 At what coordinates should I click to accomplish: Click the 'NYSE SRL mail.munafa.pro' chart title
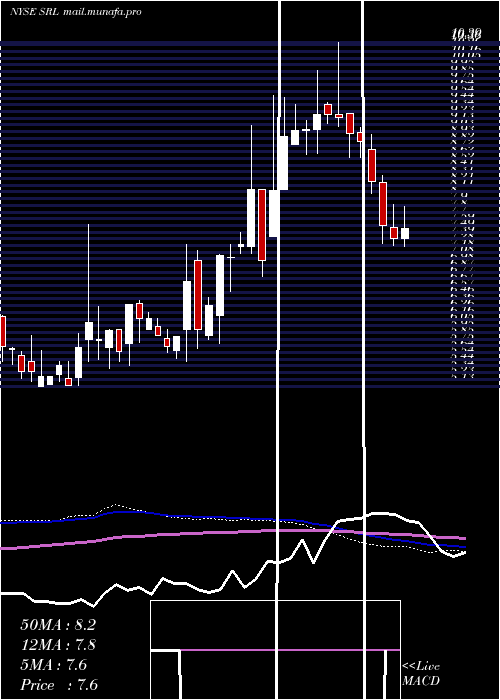click(75, 12)
